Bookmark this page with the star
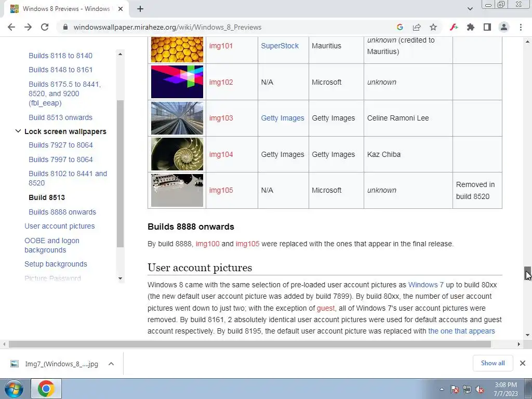 (x=433, y=27)
